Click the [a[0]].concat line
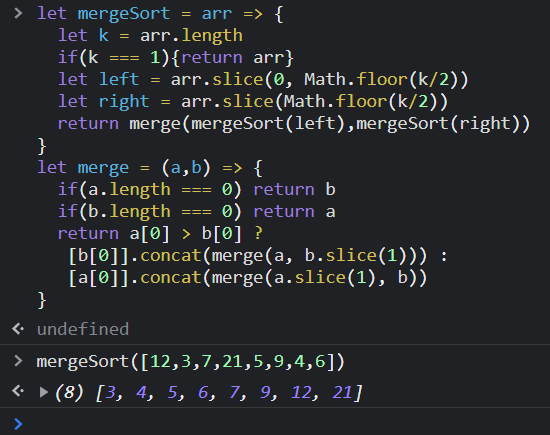 point(248,277)
